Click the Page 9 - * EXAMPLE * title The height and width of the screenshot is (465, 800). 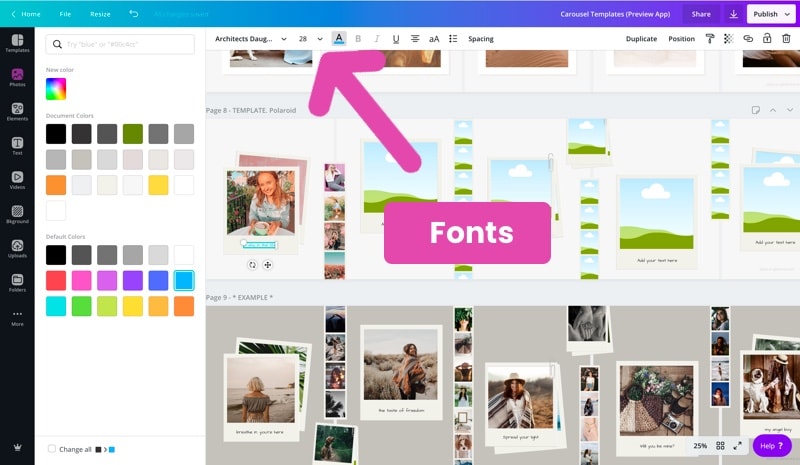click(x=239, y=297)
